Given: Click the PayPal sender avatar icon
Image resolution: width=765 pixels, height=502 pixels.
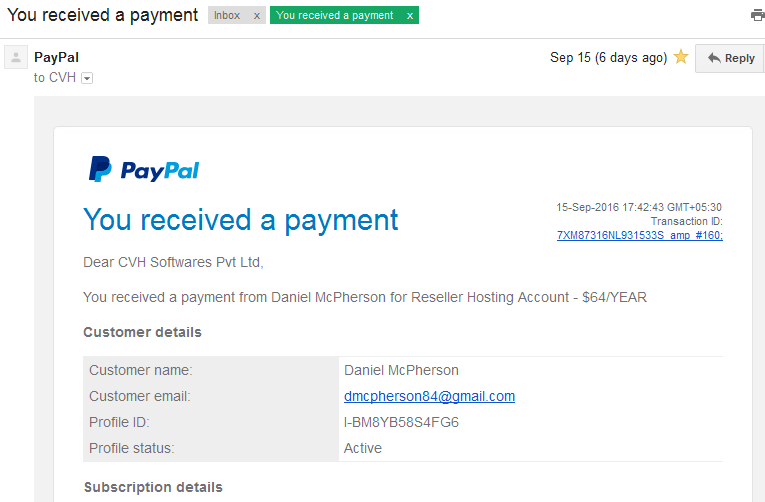Looking at the screenshot, I should (x=16, y=57).
